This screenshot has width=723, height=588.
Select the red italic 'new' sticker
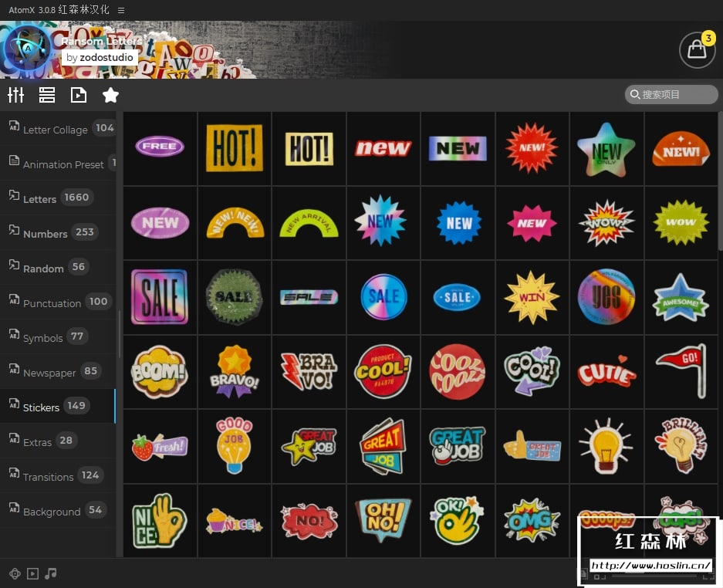[x=383, y=148]
